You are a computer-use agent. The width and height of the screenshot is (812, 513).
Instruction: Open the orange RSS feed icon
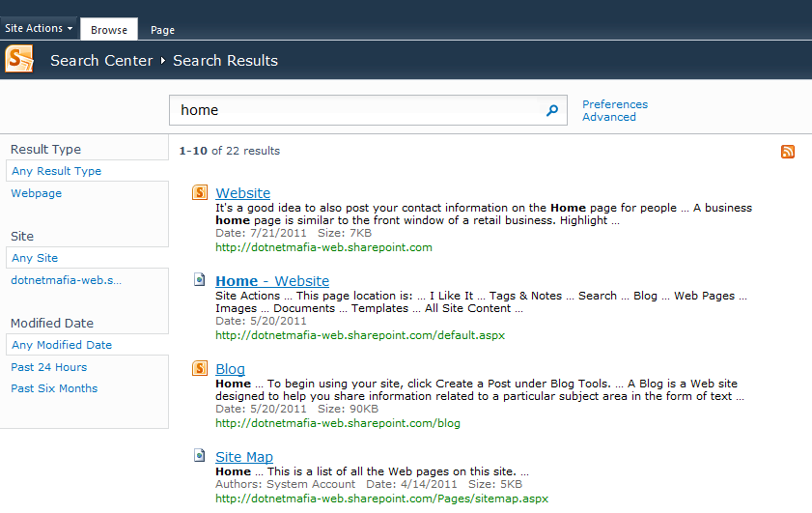coord(788,152)
